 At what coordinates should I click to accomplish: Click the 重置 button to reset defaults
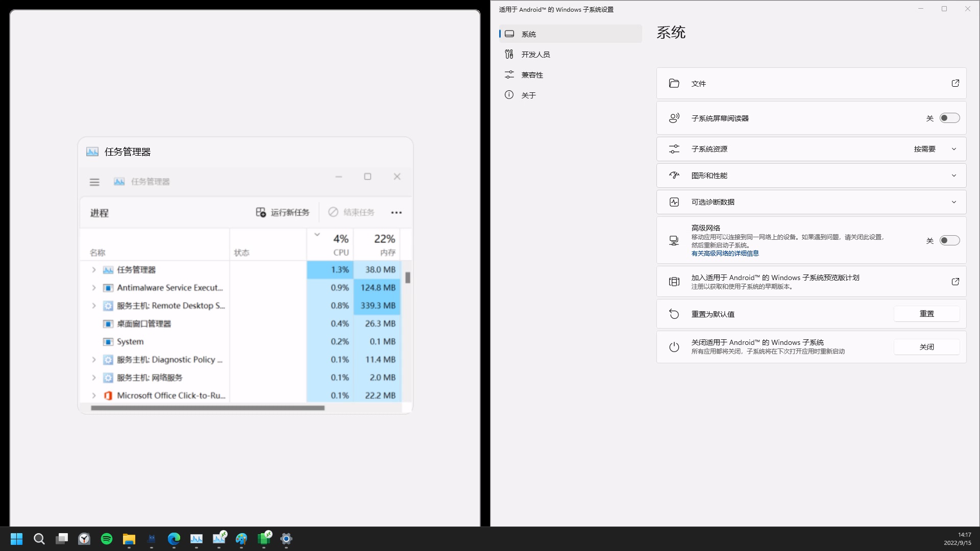click(x=927, y=313)
